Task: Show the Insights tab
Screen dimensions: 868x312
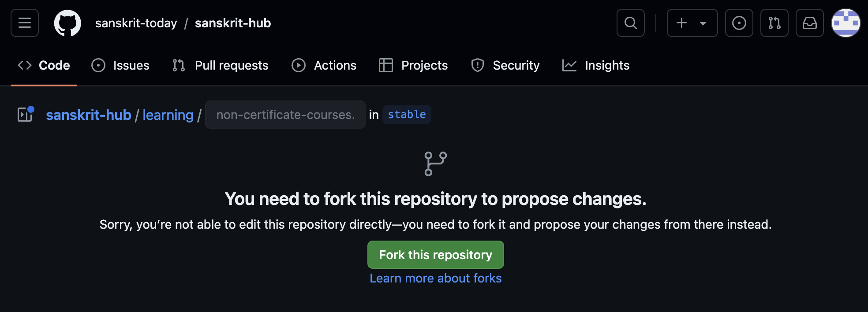Action: click(596, 65)
